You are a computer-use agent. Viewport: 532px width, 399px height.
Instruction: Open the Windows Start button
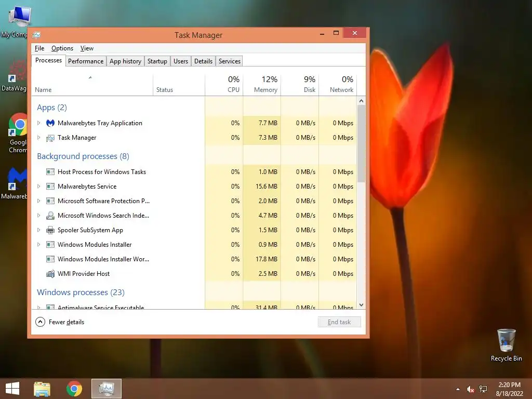pos(12,389)
